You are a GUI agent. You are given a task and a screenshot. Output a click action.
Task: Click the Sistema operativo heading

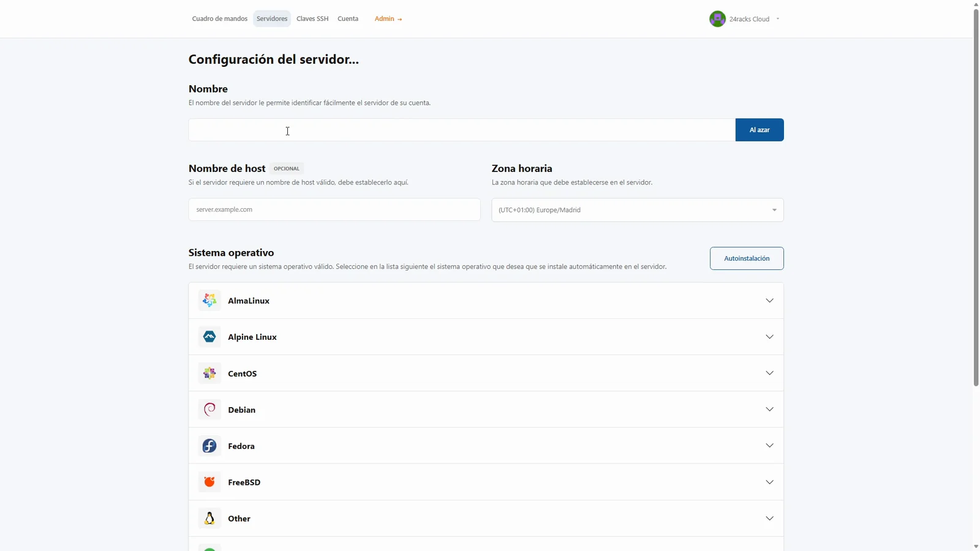pos(232,252)
